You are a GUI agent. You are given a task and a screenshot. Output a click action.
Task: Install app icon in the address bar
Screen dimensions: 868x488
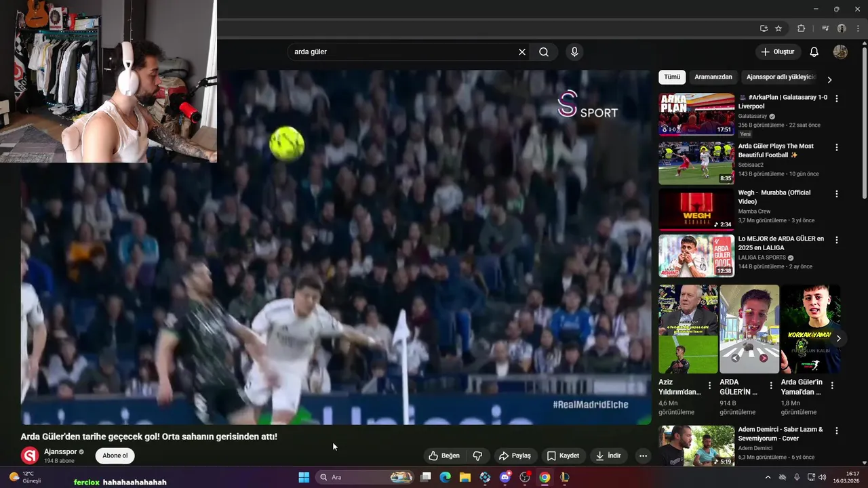(764, 28)
